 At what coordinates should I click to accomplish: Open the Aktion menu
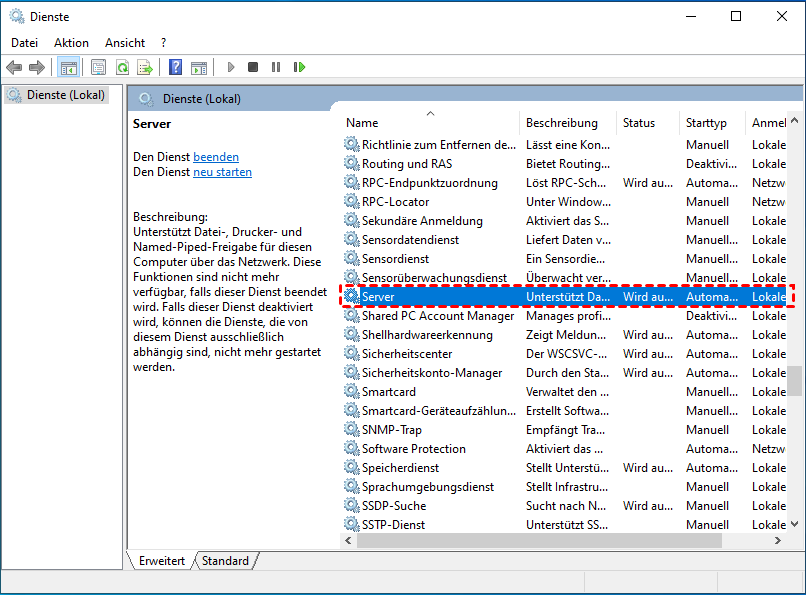(71, 43)
